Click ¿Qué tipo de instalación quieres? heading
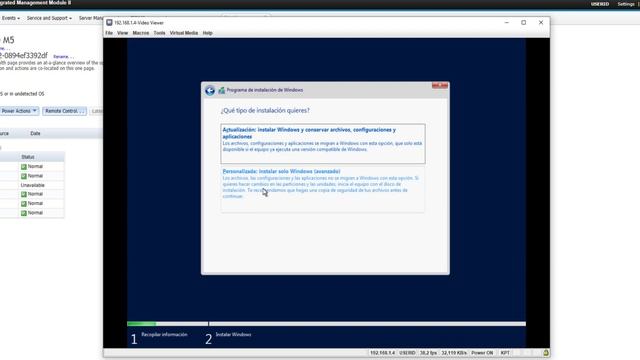 tap(265, 111)
